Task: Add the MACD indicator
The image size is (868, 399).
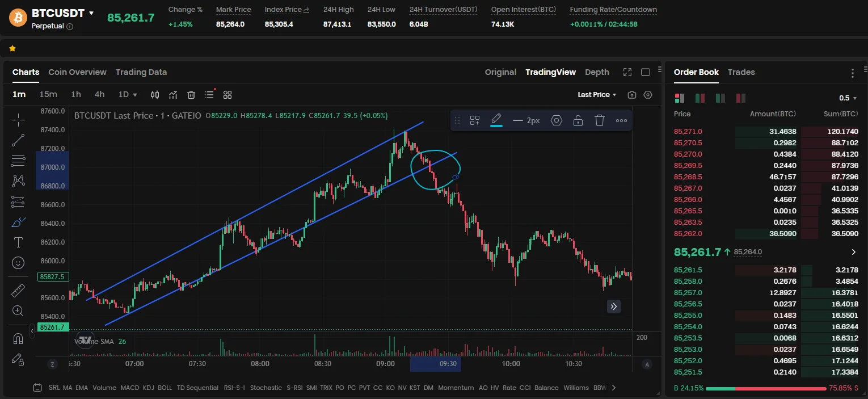Action: point(130,388)
